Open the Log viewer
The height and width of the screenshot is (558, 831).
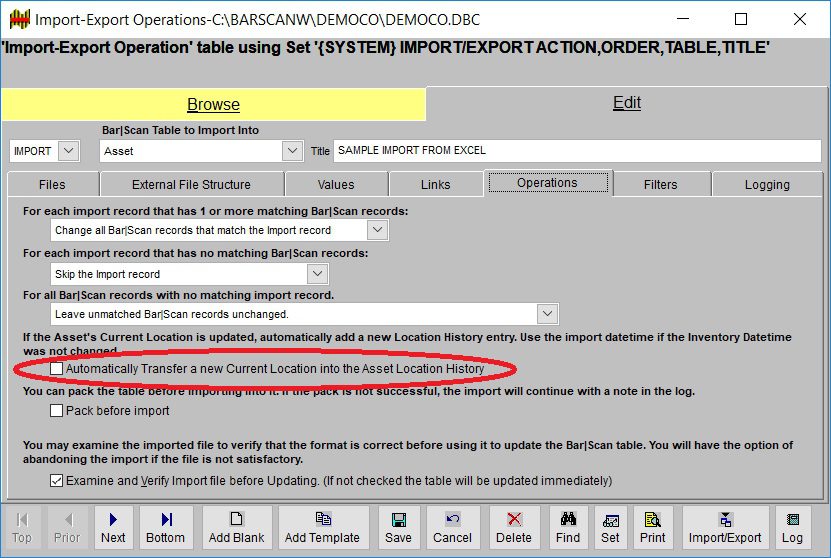(793, 527)
